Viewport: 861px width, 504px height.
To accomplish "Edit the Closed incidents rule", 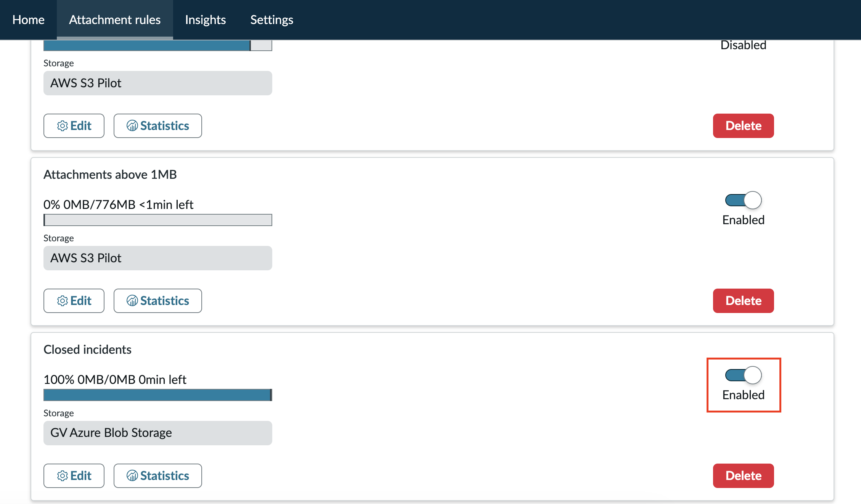I will pyautogui.click(x=74, y=476).
